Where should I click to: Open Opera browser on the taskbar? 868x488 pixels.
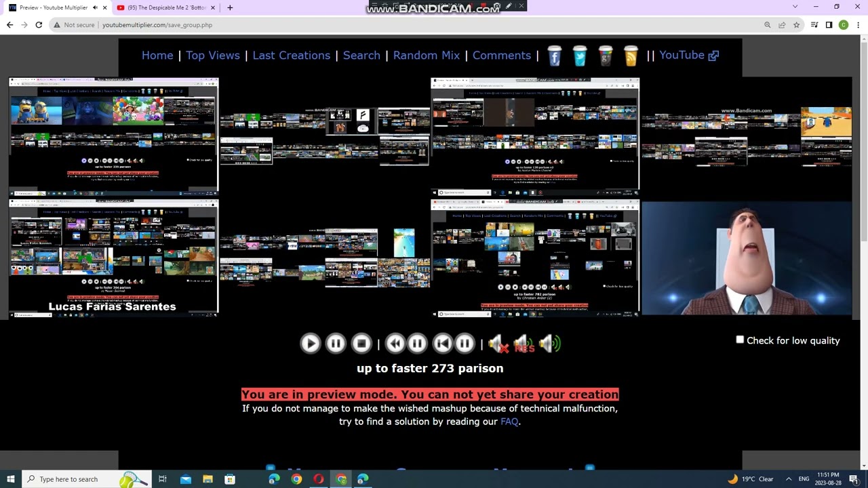(x=319, y=479)
